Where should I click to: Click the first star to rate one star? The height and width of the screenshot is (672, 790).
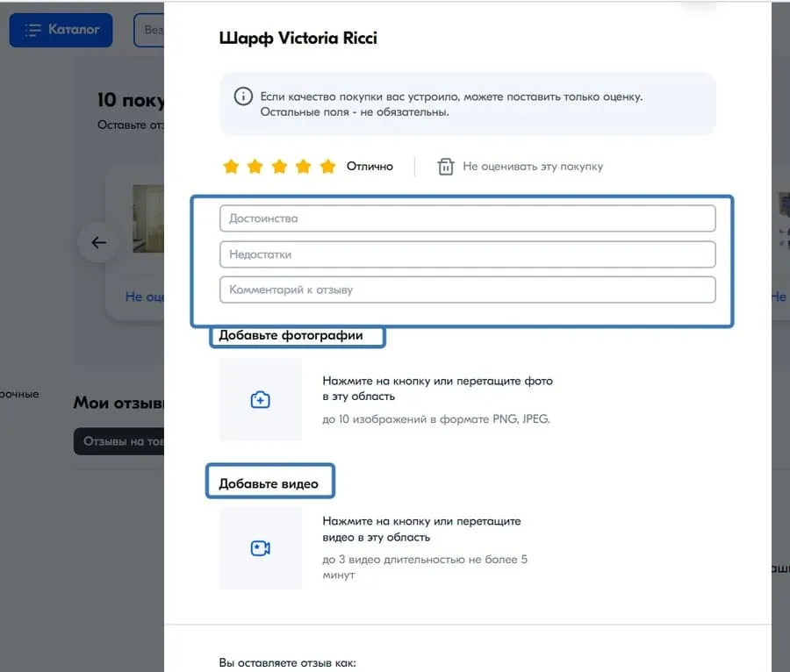[231, 166]
